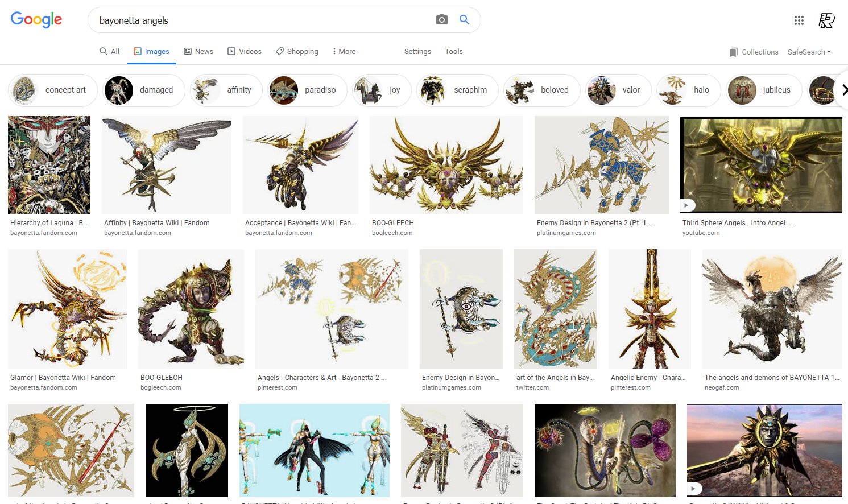Filter by the damaged chip
Image resolution: width=848 pixels, height=504 pixels.
click(143, 90)
